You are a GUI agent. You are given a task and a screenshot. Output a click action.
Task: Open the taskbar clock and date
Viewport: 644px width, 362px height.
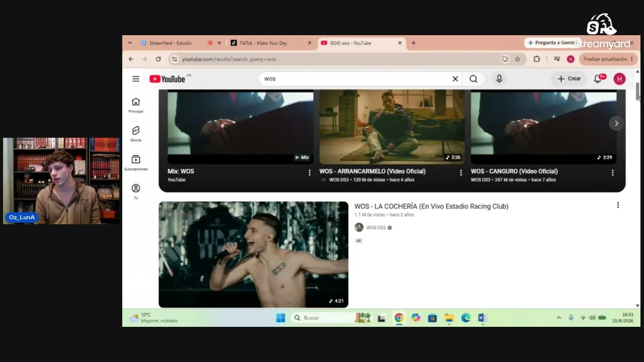tap(623, 318)
